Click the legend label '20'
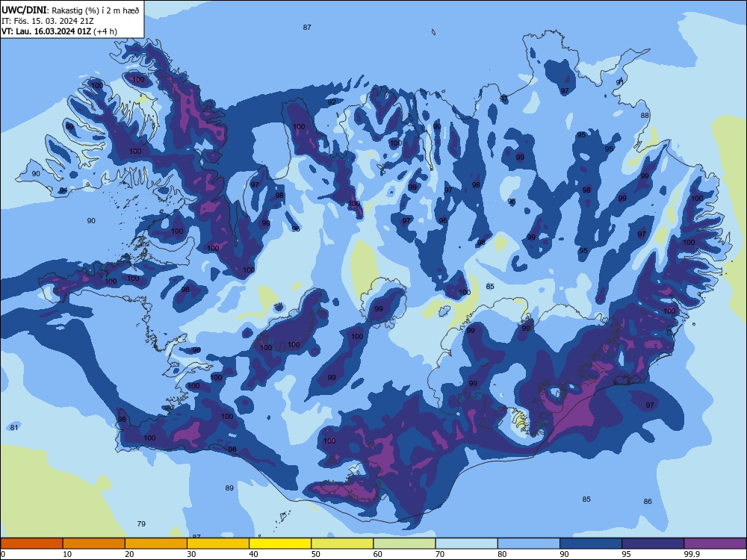The image size is (747, 560). [129, 554]
